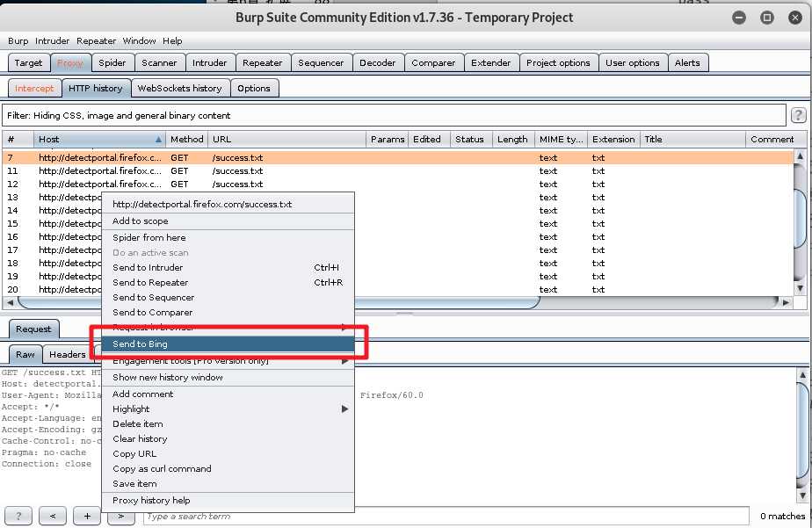Open the proxy Options sub-tab

click(254, 88)
